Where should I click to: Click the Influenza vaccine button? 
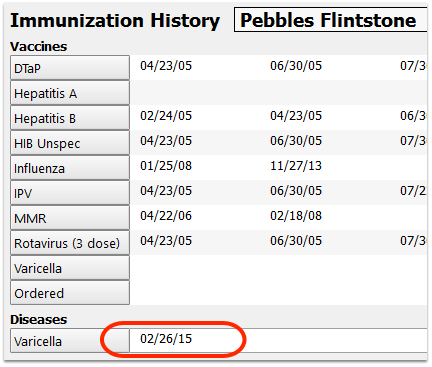tap(70, 168)
